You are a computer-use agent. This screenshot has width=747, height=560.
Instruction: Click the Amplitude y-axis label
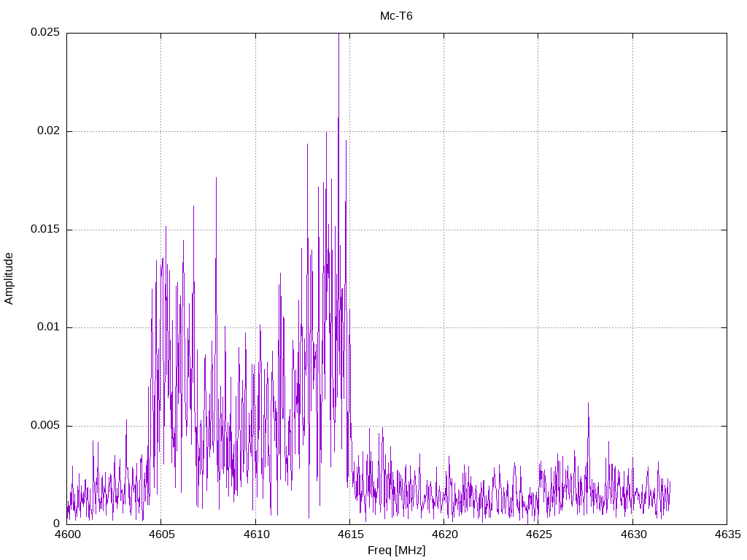pyautogui.click(x=9, y=278)
